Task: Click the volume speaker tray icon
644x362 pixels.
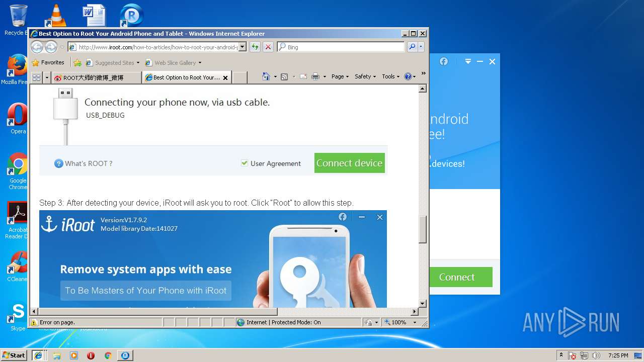Action: 596,355
